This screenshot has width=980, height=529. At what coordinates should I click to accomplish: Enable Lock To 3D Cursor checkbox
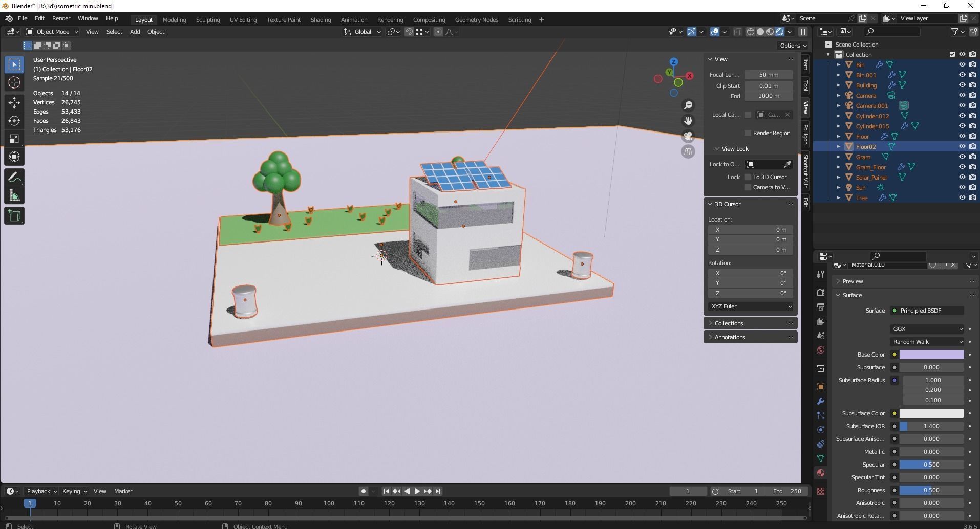tap(748, 177)
